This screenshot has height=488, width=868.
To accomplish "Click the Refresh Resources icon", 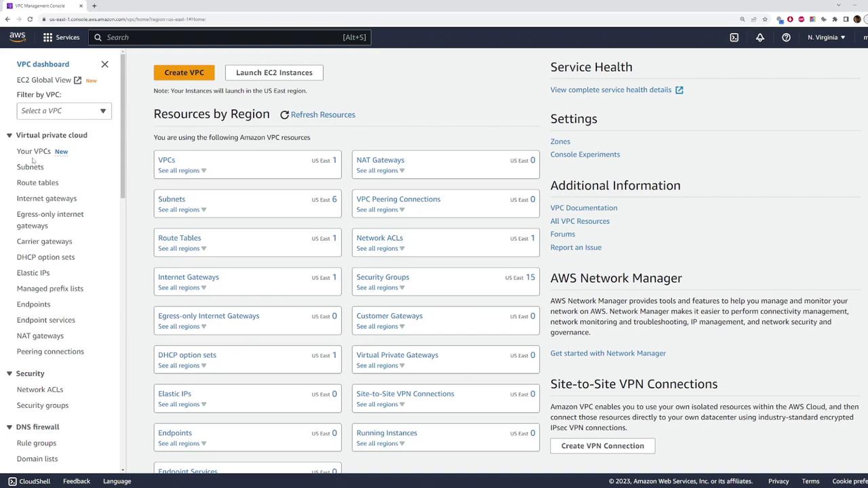I will tap(285, 115).
